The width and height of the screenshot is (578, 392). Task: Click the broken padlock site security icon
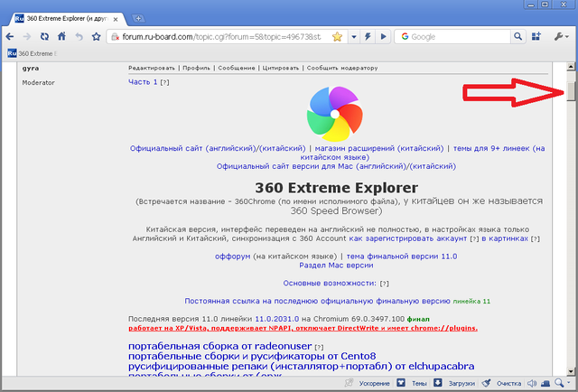coord(115,37)
